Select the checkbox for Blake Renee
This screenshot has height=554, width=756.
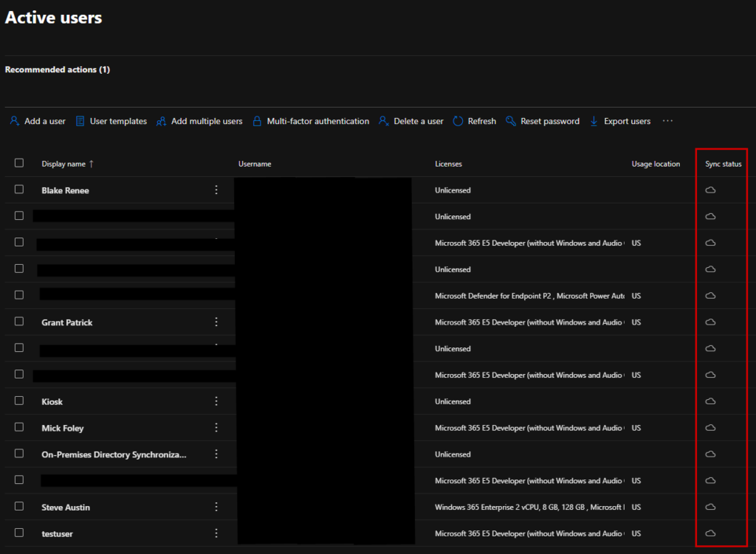pos(19,190)
